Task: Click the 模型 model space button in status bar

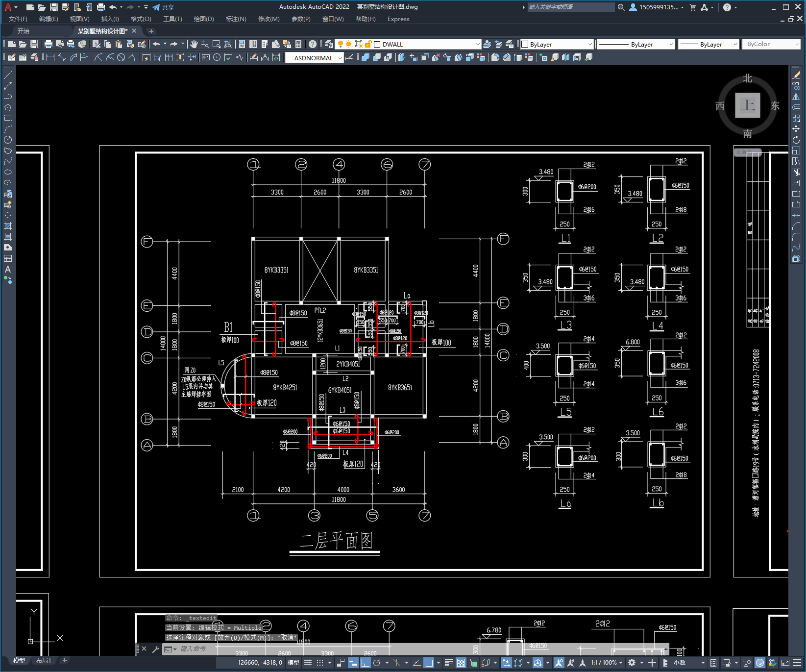Action: tap(293, 663)
